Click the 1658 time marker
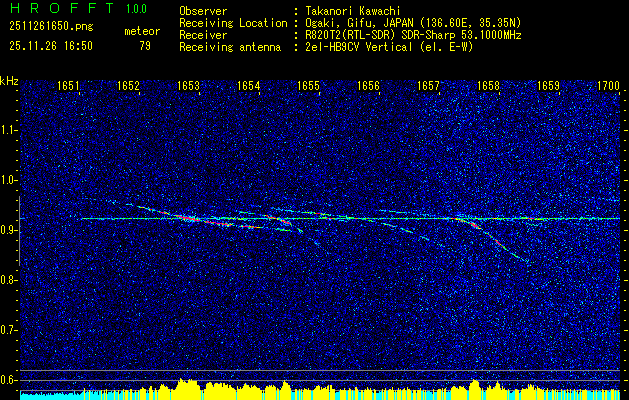 (x=489, y=86)
